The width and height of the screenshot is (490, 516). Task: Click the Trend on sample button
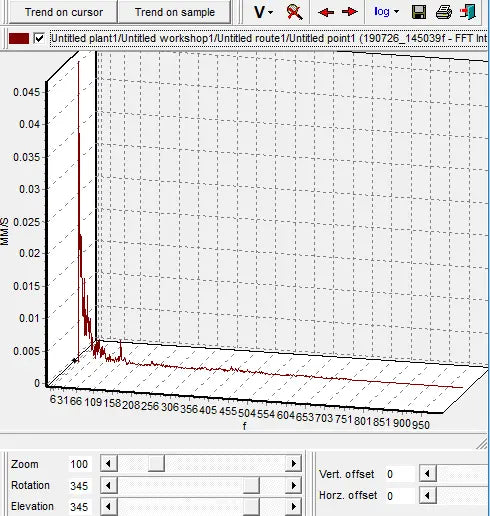[x=174, y=12]
